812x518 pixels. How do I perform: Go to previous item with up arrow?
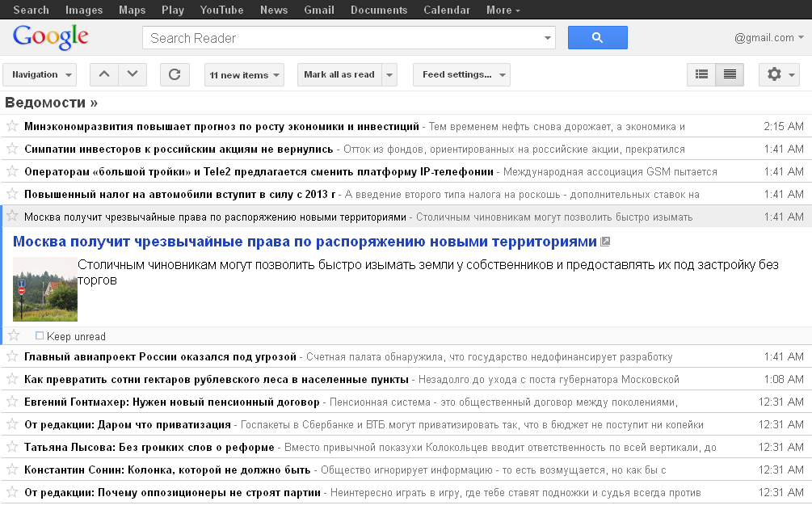point(104,74)
